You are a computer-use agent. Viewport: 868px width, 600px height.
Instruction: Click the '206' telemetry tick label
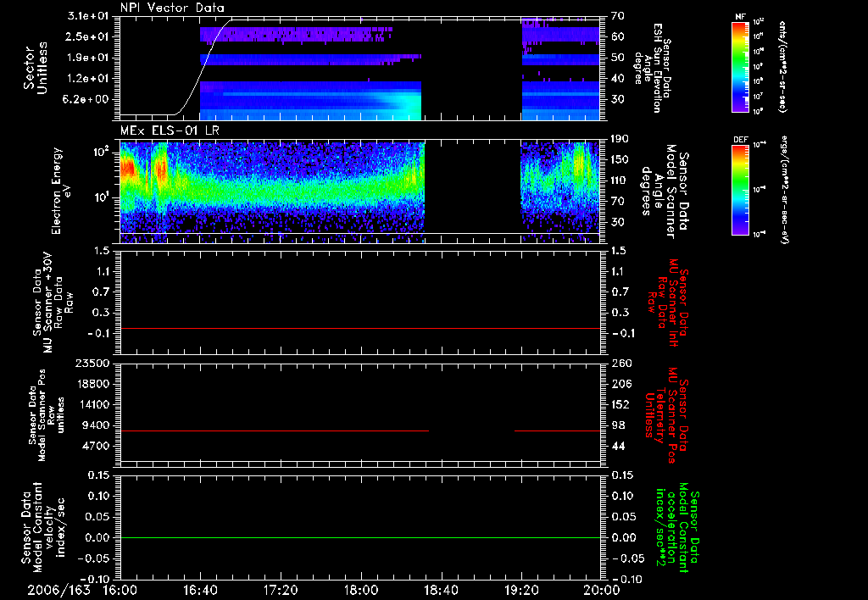[x=621, y=384]
